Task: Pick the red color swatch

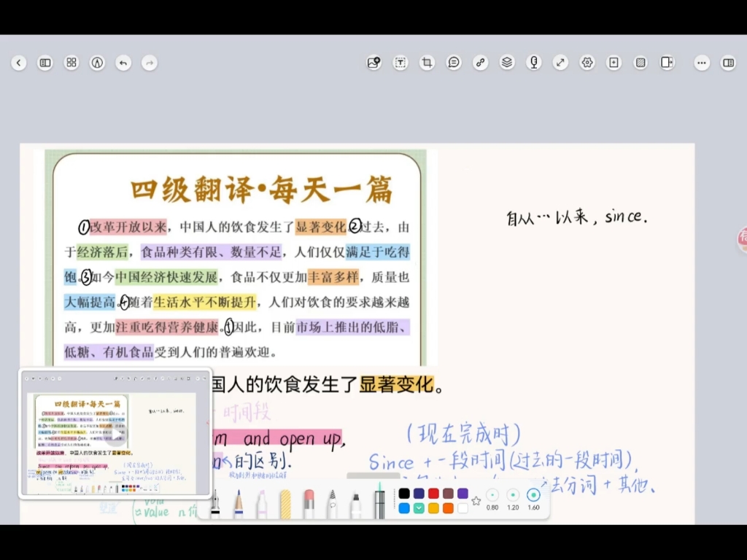Action: 433,494
